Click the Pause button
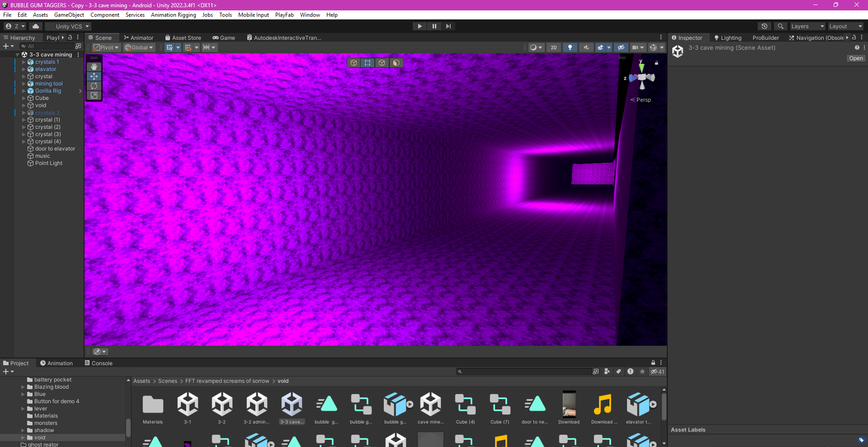This screenshot has width=868, height=447. click(x=434, y=26)
